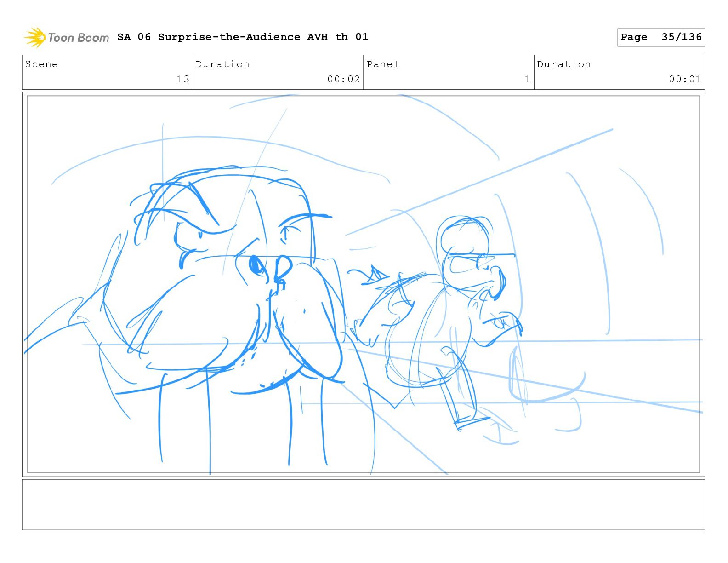Screen dimensions: 728x563
Task: Select the title 'SA 06 Surprise-the-Audience AVH th 01'
Action: (x=243, y=37)
